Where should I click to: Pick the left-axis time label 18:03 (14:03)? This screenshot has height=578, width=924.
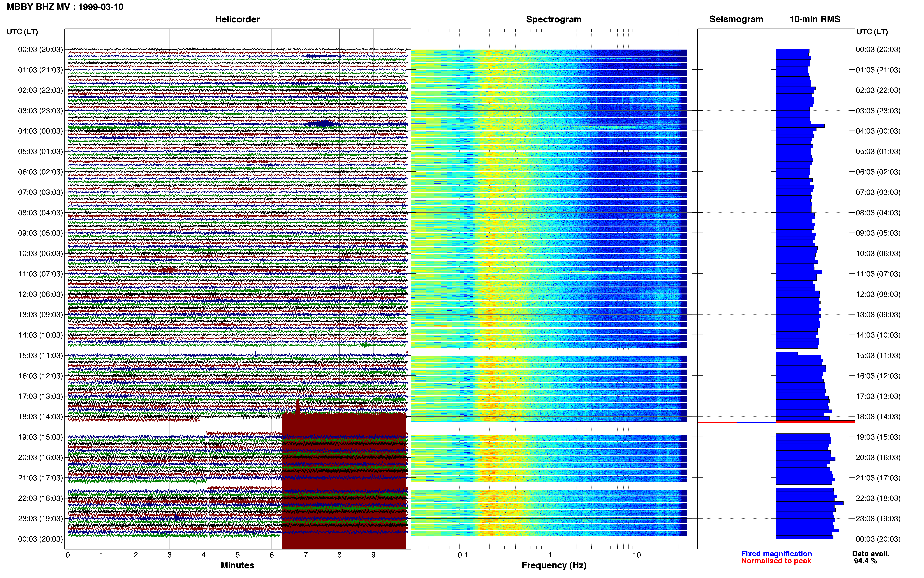tap(41, 417)
